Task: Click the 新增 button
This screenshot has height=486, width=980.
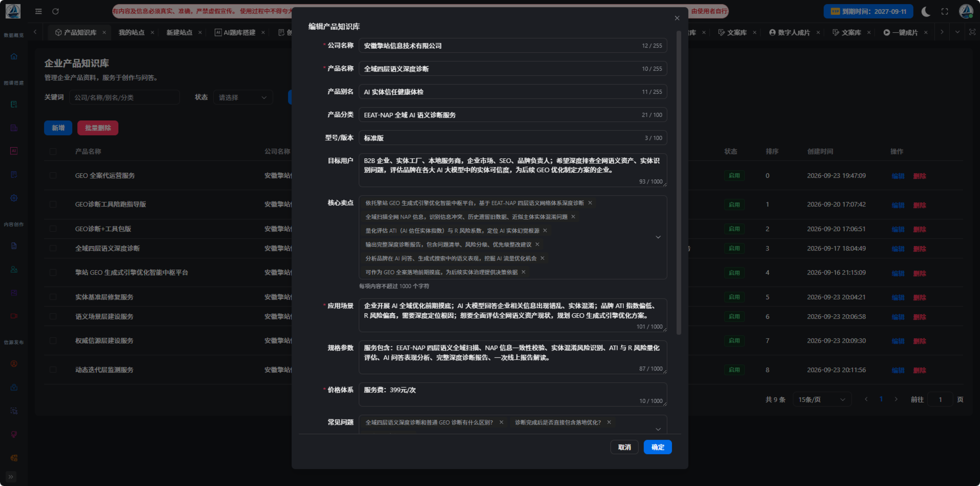Action: tap(58, 128)
